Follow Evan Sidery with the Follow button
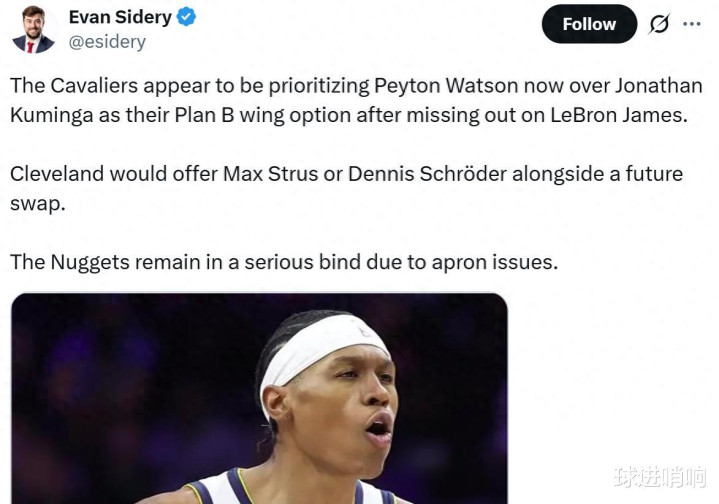The image size is (719, 504). 589,24
